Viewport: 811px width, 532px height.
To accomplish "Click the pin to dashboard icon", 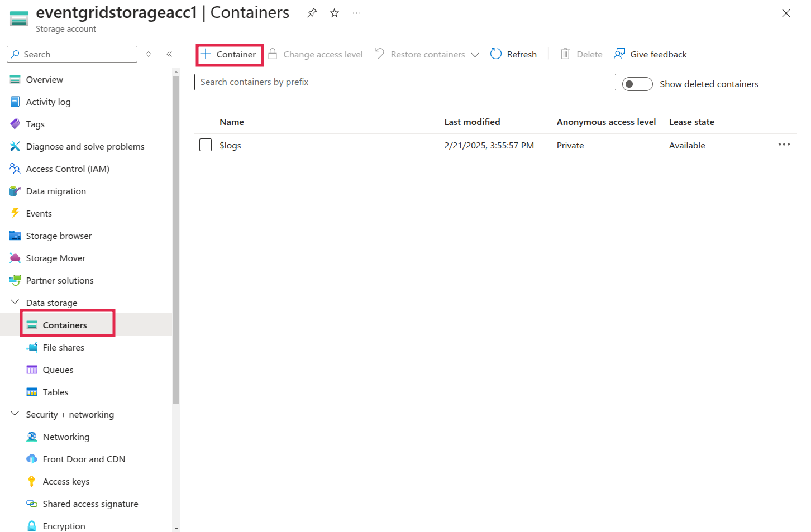I will 312,13.
